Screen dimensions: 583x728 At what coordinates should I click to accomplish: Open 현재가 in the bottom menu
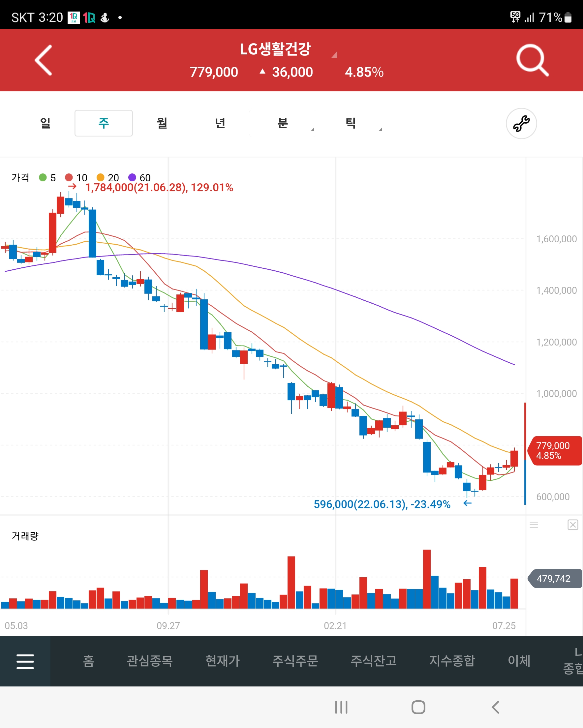pyautogui.click(x=223, y=661)
